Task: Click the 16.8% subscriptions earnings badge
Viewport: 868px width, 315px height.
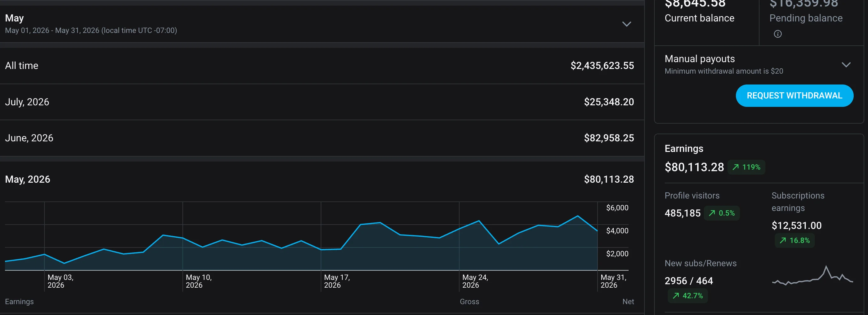Action: (795, 240)
